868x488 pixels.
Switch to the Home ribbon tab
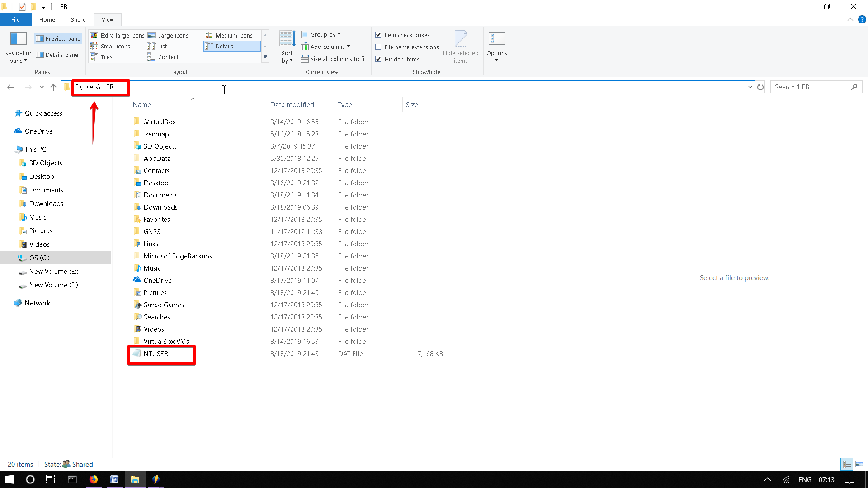point(47,19)
